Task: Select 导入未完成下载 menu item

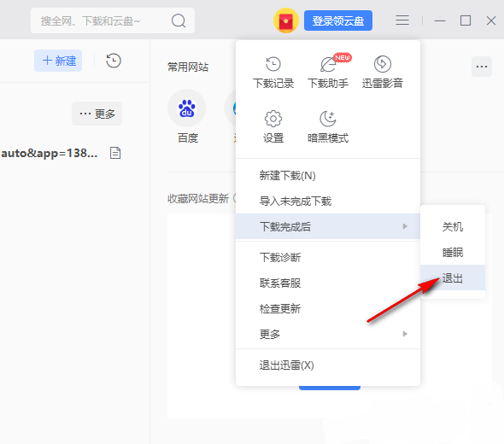Action: point(328,202)
